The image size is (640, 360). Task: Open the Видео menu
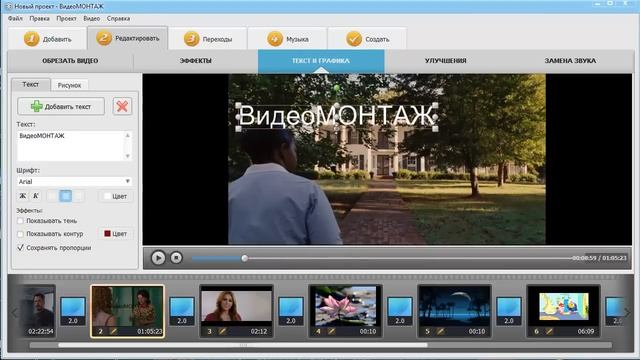[91, 18]
